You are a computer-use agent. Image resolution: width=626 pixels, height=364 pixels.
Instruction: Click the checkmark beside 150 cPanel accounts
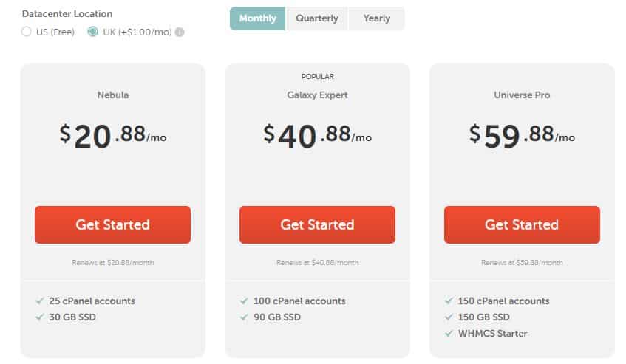(449, 301)
